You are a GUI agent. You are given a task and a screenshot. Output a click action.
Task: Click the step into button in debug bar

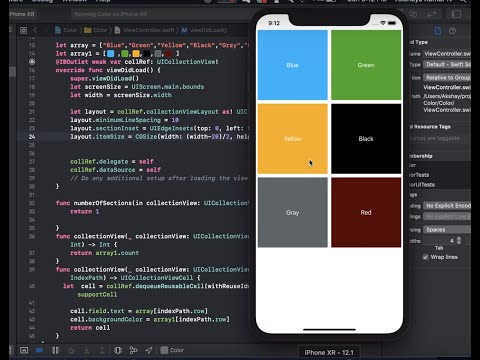87,350
